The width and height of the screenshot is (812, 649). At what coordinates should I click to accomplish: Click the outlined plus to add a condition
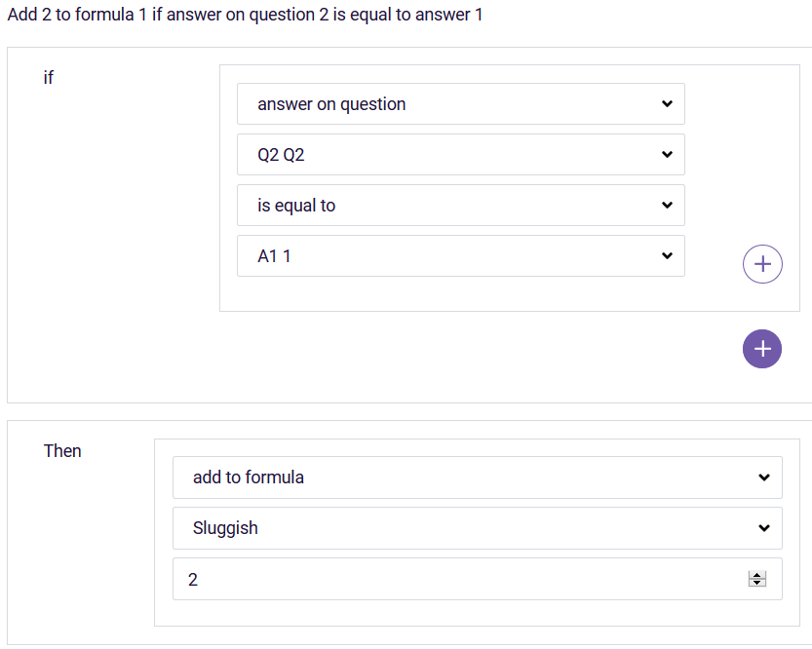[x=762, y=263]
